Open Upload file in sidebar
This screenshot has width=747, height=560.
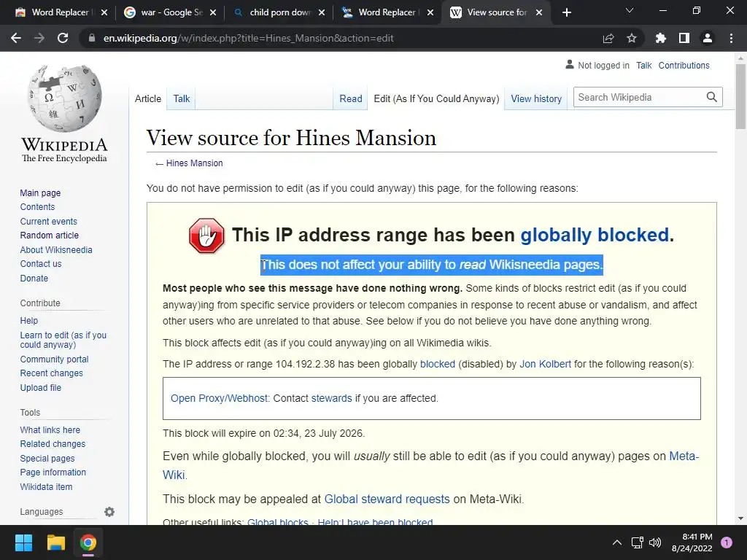click(41, 388)
